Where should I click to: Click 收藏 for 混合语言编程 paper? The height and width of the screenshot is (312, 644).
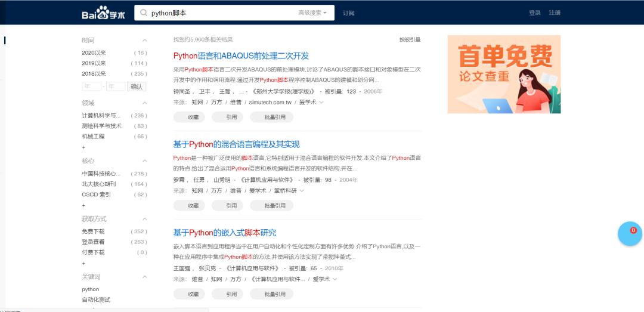click(189, 206)
